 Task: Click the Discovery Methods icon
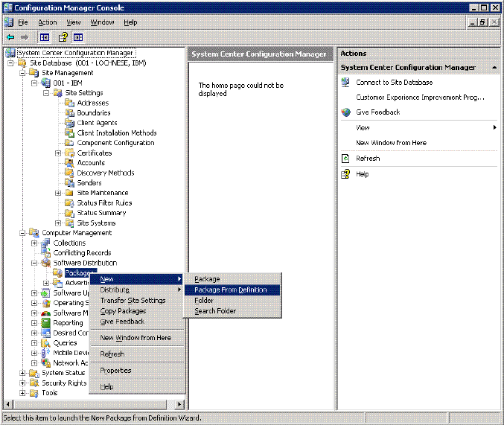click(69, 173)
